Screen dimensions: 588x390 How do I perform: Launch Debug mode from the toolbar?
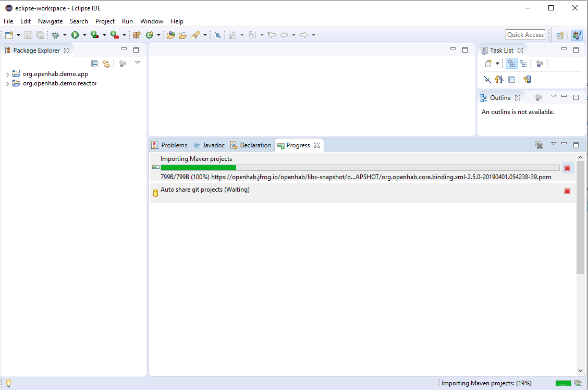tap(56, 34)
